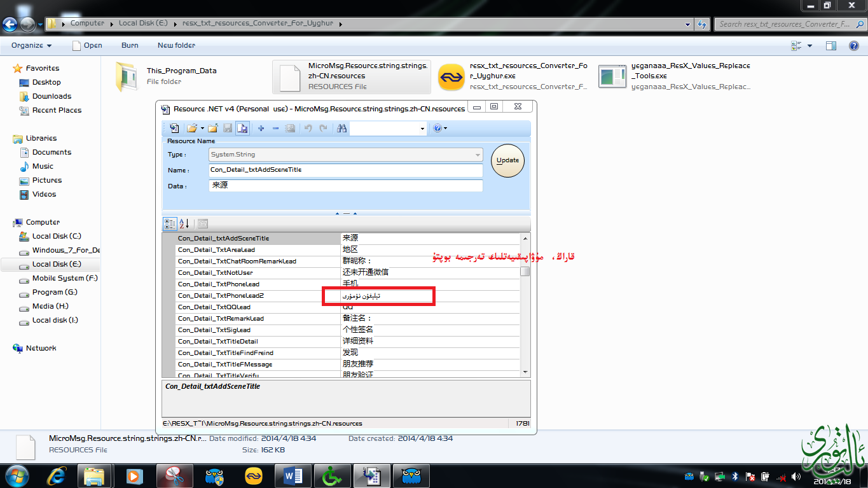Click Local Disk (E:) in address breadcrumb
This screenshot has height=488, width=868.
[143, 24]
